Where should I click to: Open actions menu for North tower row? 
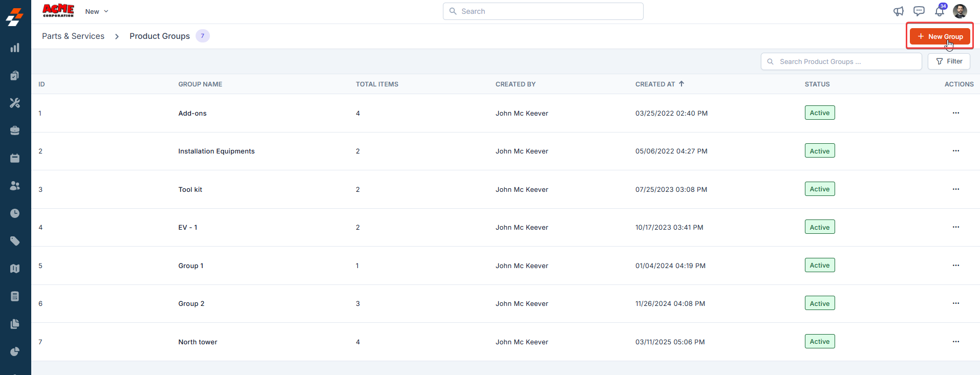(955, 342)
